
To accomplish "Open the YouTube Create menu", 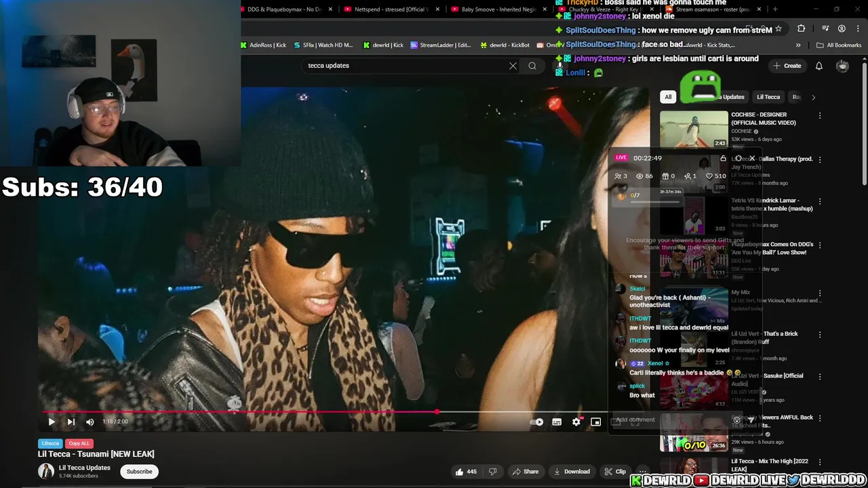I will (x=787, y=66).
